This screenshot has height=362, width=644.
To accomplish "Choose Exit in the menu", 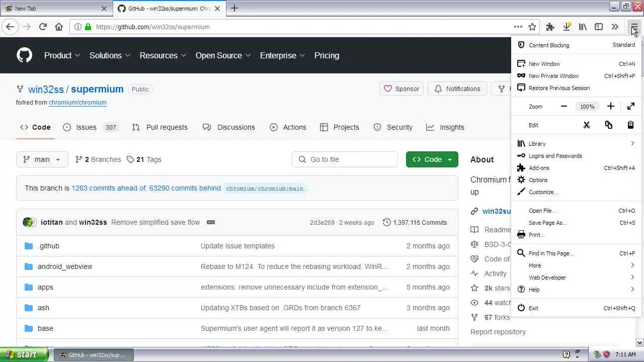I will tap(576, 308).
